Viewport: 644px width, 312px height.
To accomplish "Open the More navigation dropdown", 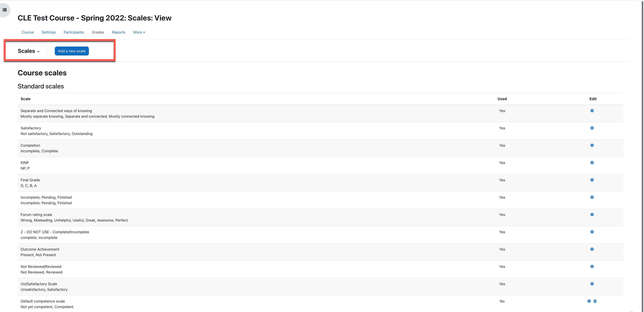I will click(x=139, y=32).
